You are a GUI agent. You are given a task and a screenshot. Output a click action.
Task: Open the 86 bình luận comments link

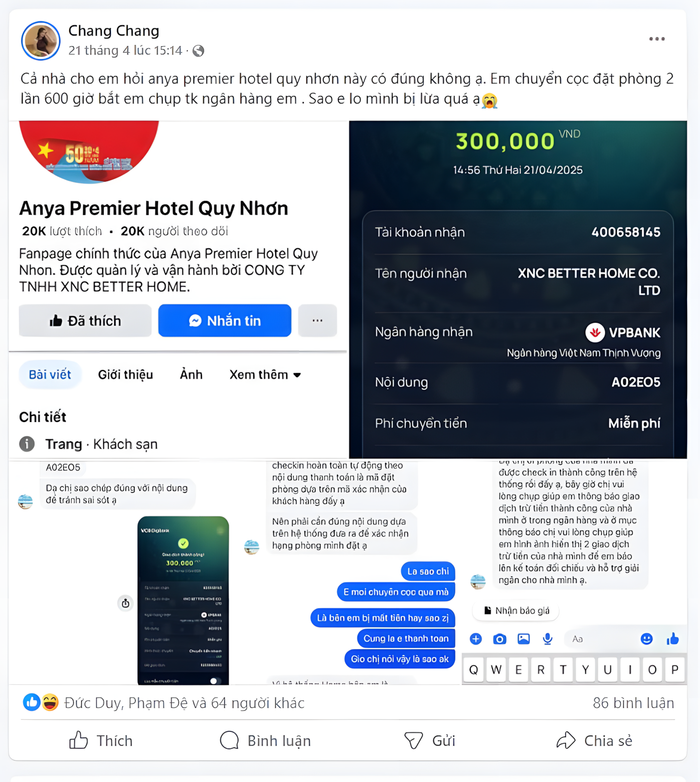click(x=633, y=703)
